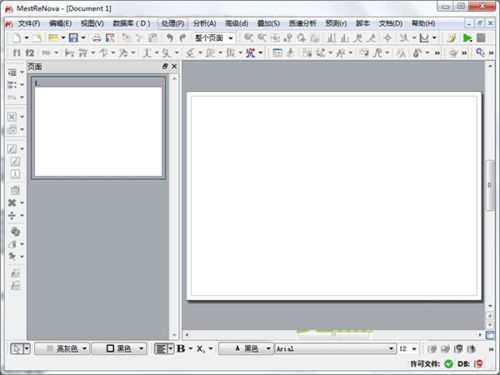Click the Save document floppy icon
The height and width of the screenshot is (375, 500).
click(73, 38)
